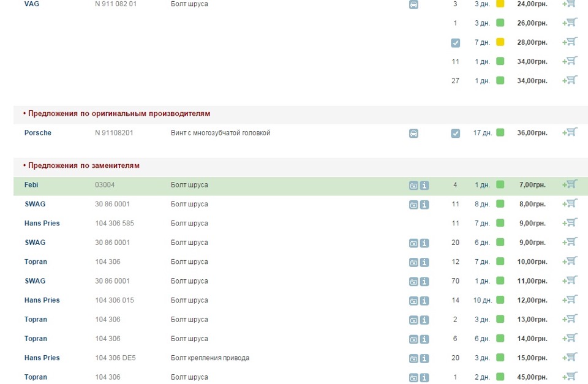Click yellow status square in 28,00грн. row
Screen dimensions: 588x384
pyautogui.click(x=500, y=42)
